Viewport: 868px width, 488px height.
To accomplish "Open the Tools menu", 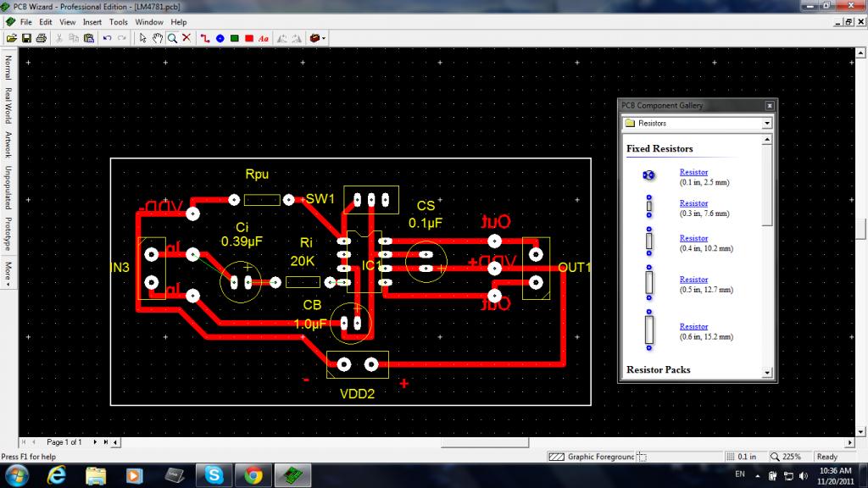I will click(x=119, y=21).
